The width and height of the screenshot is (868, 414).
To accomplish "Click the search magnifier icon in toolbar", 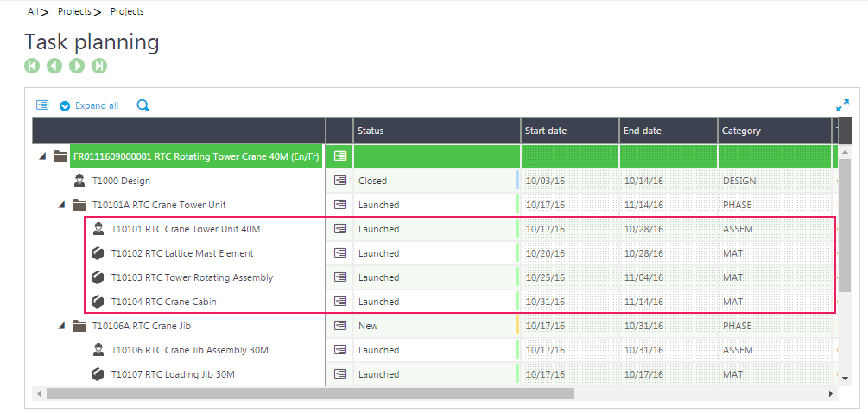I will 143,105.
